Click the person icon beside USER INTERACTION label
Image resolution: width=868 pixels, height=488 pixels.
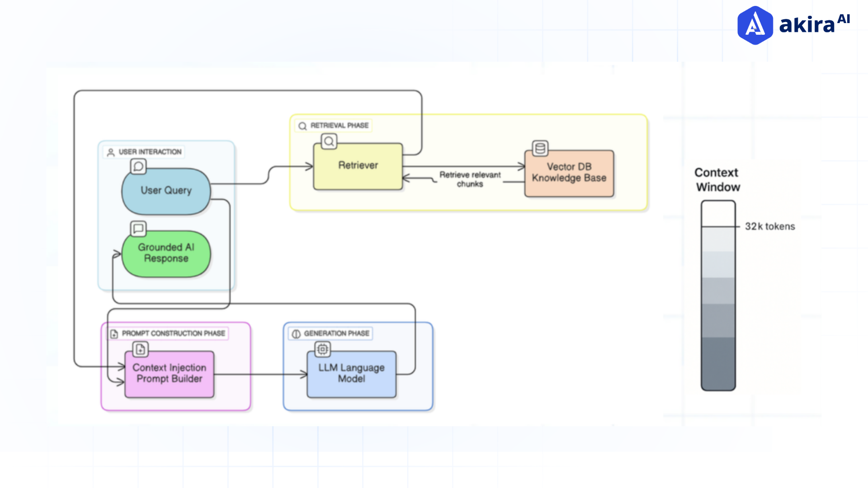pos(110,152)
